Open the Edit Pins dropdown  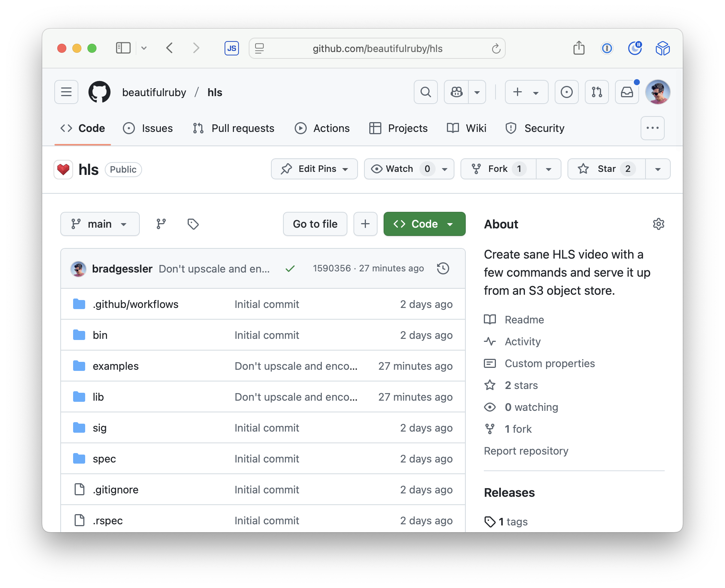[x=314, y=169]
